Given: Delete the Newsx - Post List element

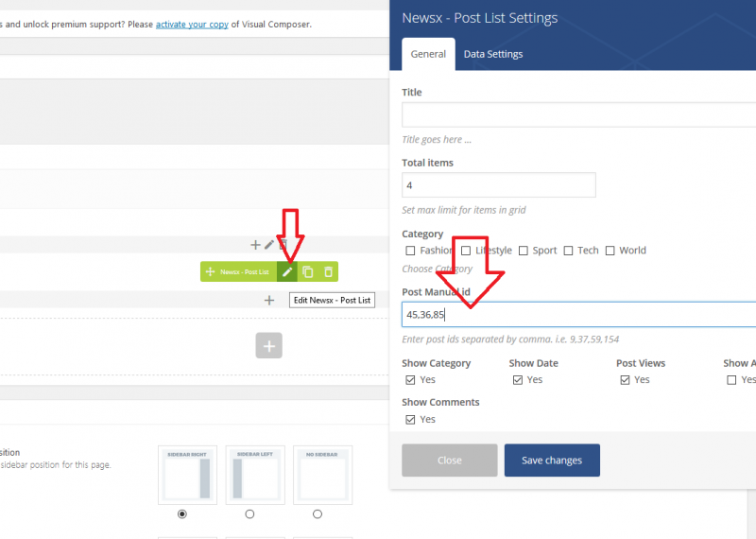Looking at the screenshot, I should [328, 272].
